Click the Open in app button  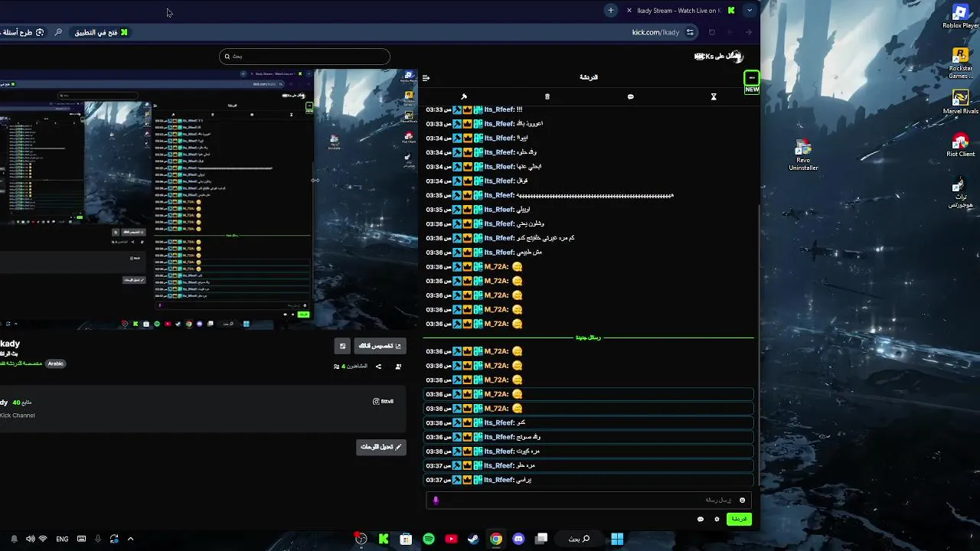click(101, 32)
